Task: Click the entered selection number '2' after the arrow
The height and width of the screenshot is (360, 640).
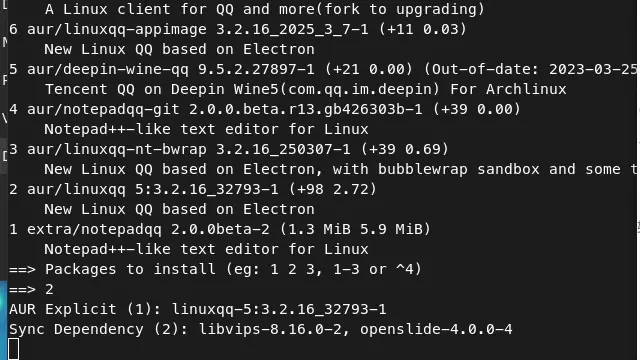Action: click(49, 289)
